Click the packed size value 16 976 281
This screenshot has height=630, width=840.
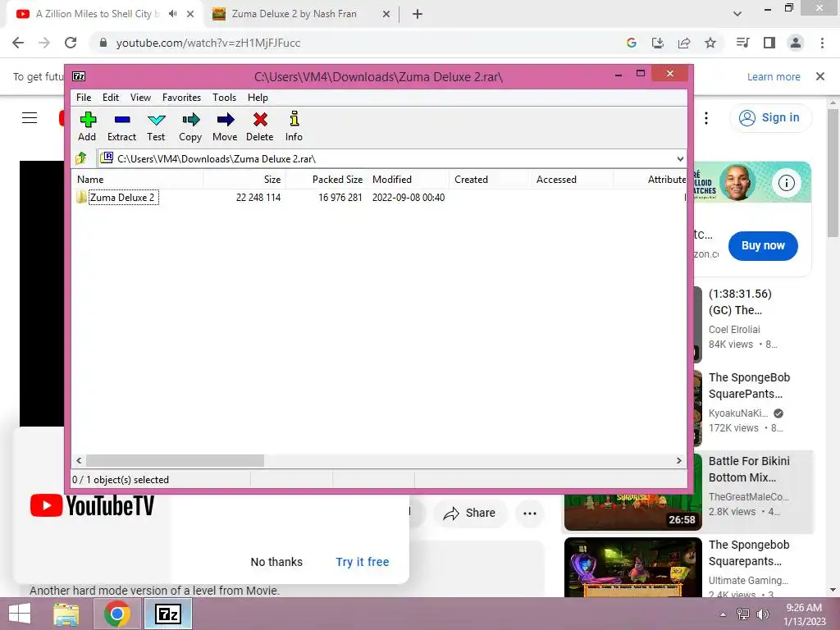340,198
